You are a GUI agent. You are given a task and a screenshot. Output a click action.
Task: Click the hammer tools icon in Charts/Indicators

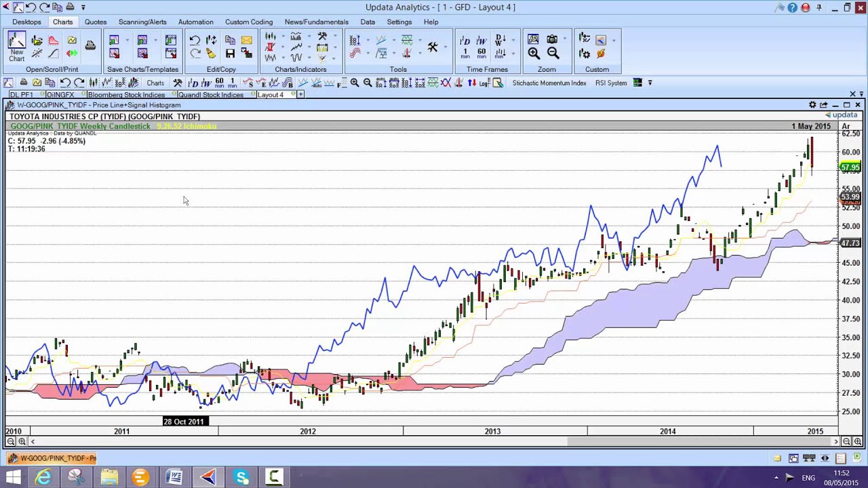point(322,37)
